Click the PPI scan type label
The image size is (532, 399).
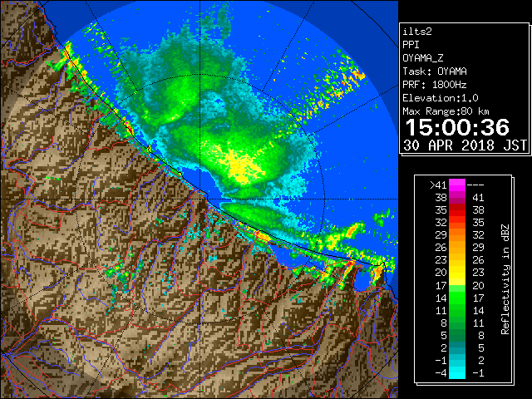411,45
